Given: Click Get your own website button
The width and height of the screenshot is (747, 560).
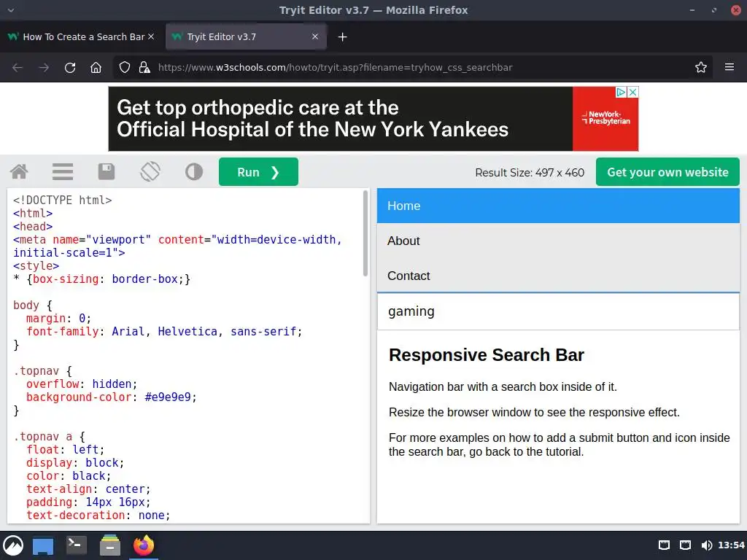Looking at the screenshot, I should [x=667, y=172].
